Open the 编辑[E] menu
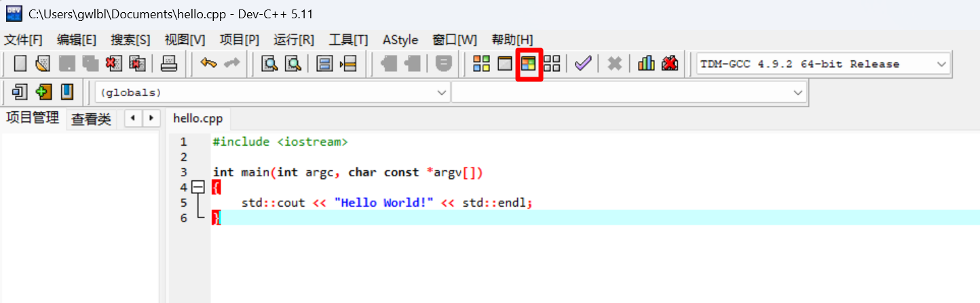This screenshot has width=980, height=303. [x=77, y=40]
